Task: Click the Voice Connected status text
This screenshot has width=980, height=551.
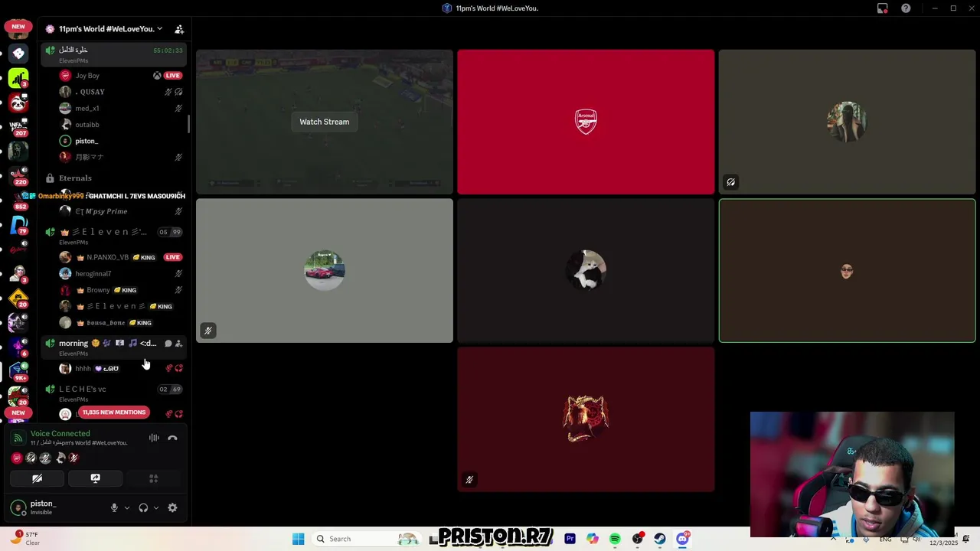Action: point(60,434)
